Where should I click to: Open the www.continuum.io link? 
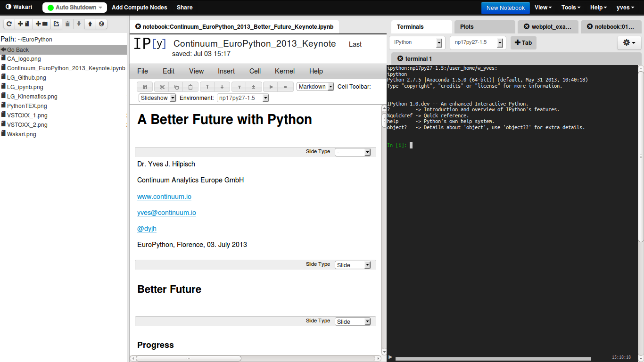pyautogui.click(x=164, y=197)
